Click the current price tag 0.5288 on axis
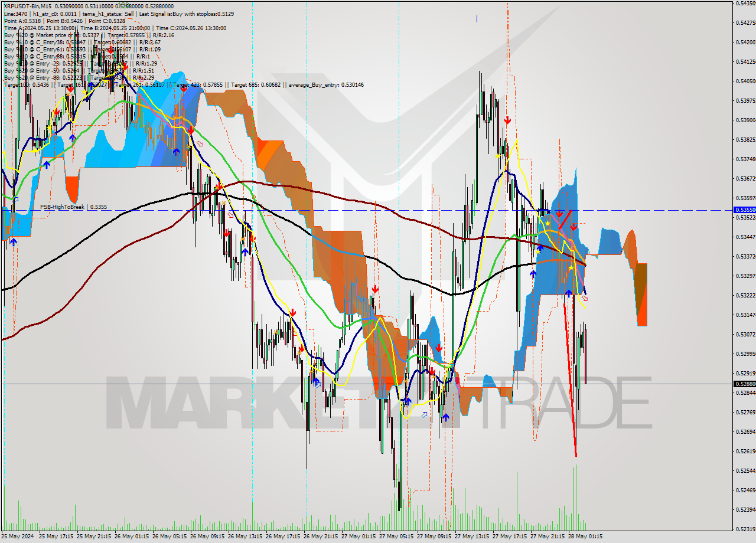This screenshot has width=756, height=543. (744, 384)
